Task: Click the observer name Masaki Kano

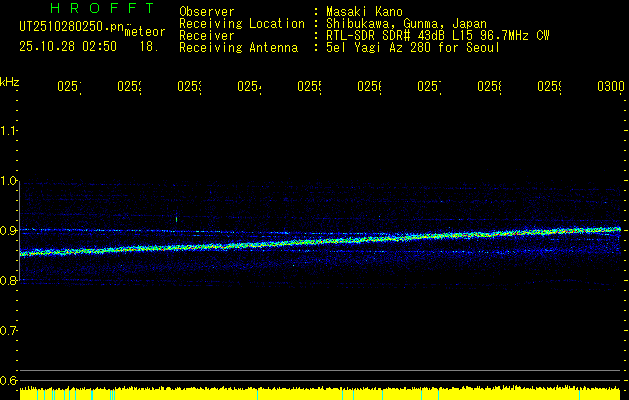Action: (368, 12)
